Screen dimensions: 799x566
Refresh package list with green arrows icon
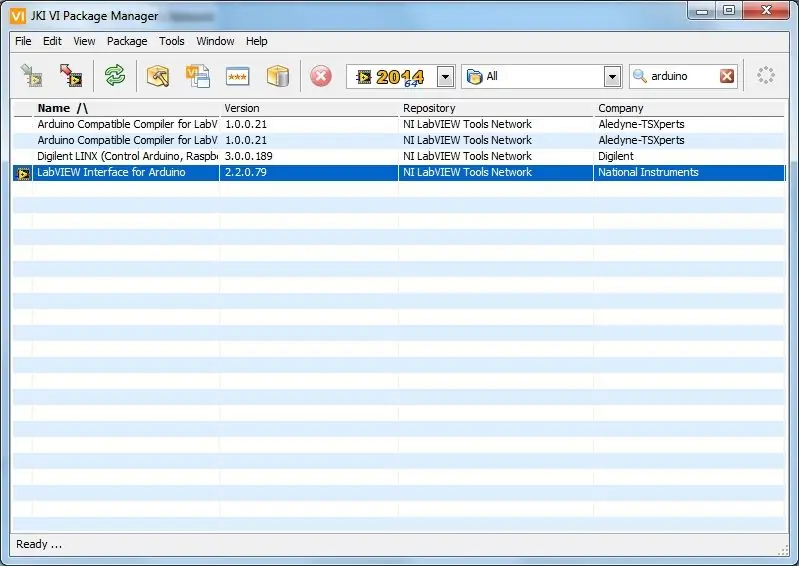(x=115, y=76)
